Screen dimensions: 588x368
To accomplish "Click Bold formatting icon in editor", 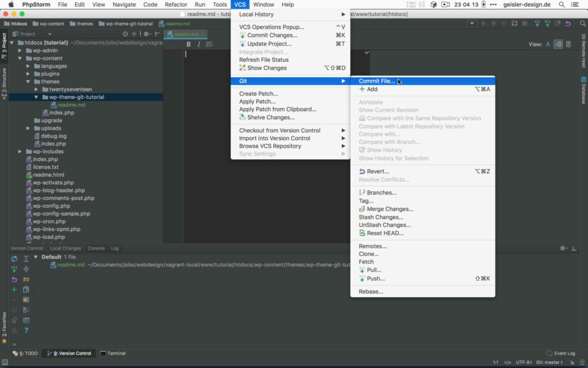I will click(188, 44).
